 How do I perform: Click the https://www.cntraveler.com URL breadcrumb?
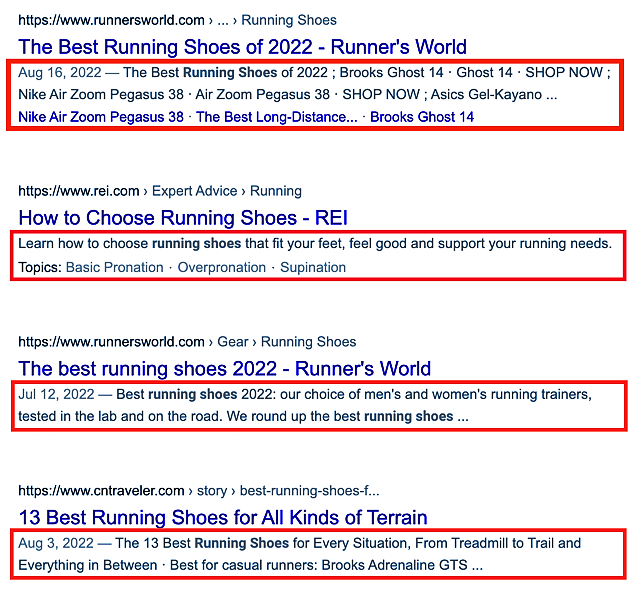(x=101, y=490)
